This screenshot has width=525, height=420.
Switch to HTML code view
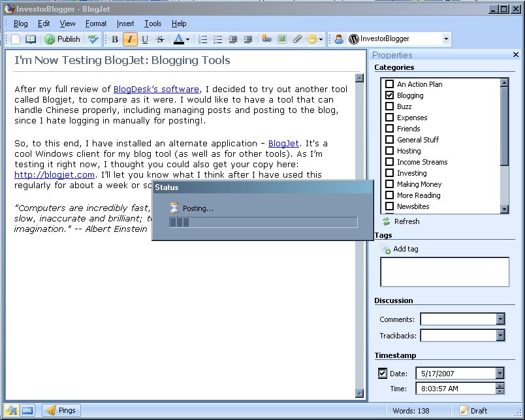pyautogui.click(x=27, y=410)
